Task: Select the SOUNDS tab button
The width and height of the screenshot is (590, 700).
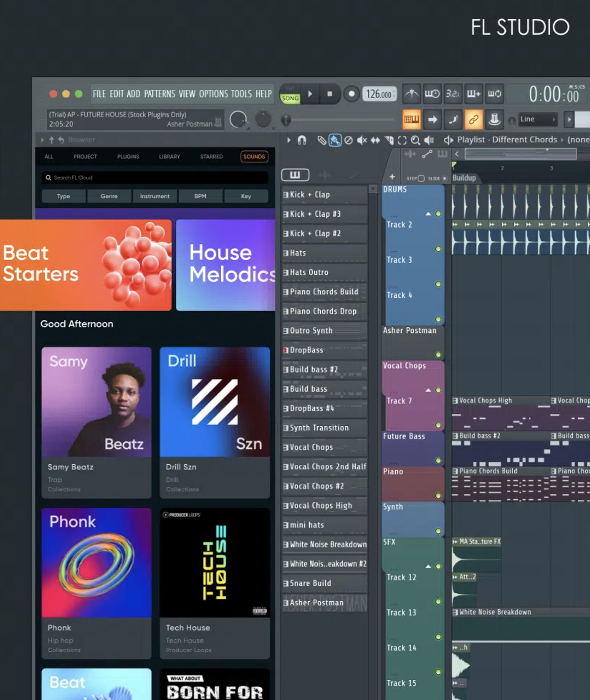Action: click(x=254, y=156)
